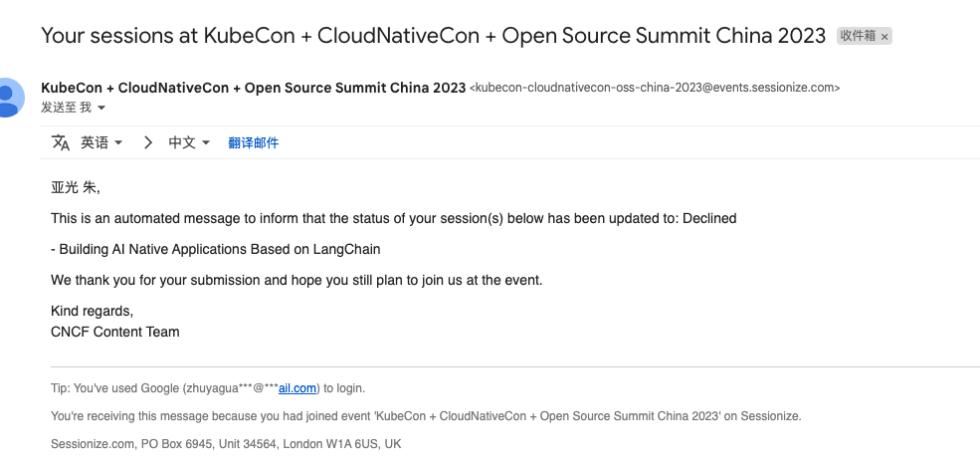Click the 翻译邮件 translate link
Screen dimensions: 980x470
254,142
